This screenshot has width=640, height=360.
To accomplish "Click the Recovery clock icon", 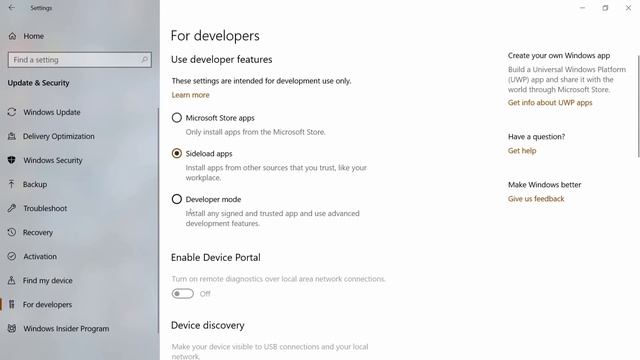I will 12,232.
